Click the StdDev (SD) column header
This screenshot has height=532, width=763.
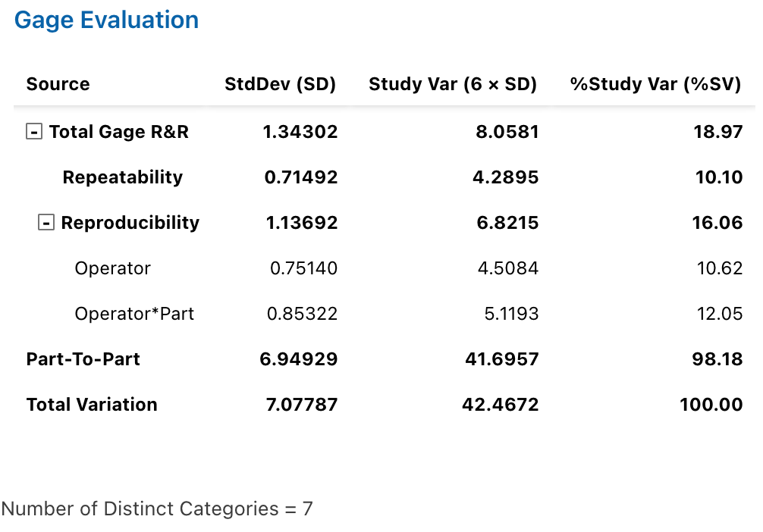click(x=280, y=84)
